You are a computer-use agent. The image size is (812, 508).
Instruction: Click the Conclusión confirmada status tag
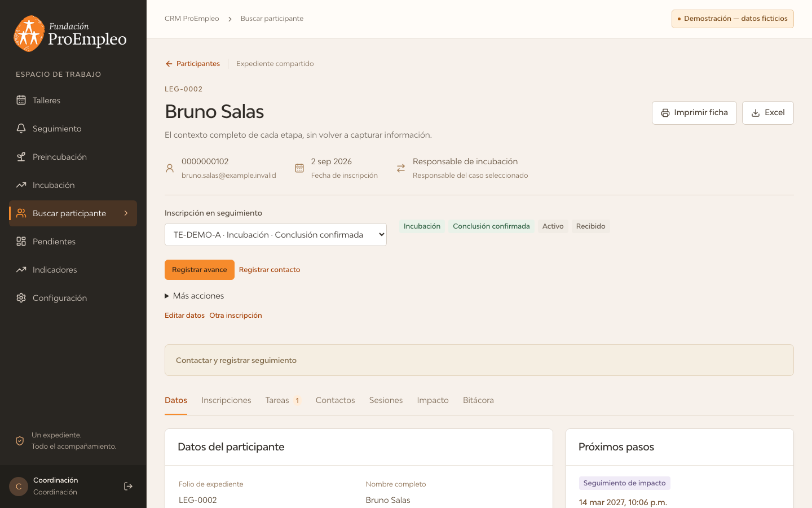click(x=491, y=226)
